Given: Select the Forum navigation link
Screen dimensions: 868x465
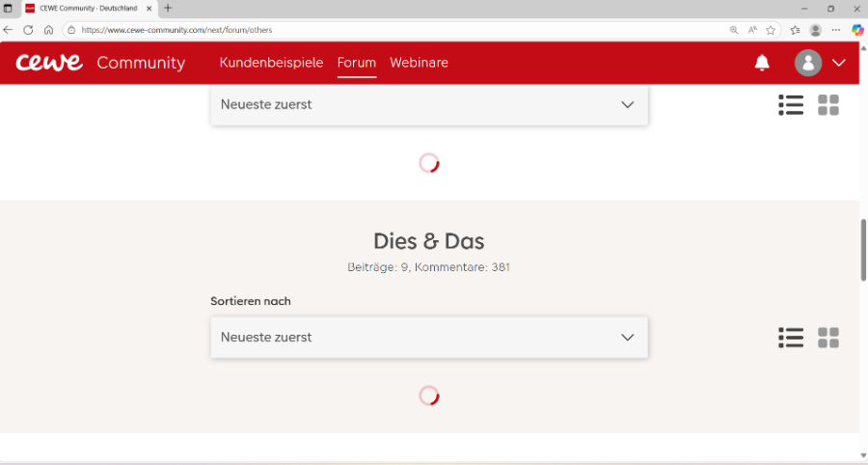Looking at the screenshot, I should tap(356, 63).
